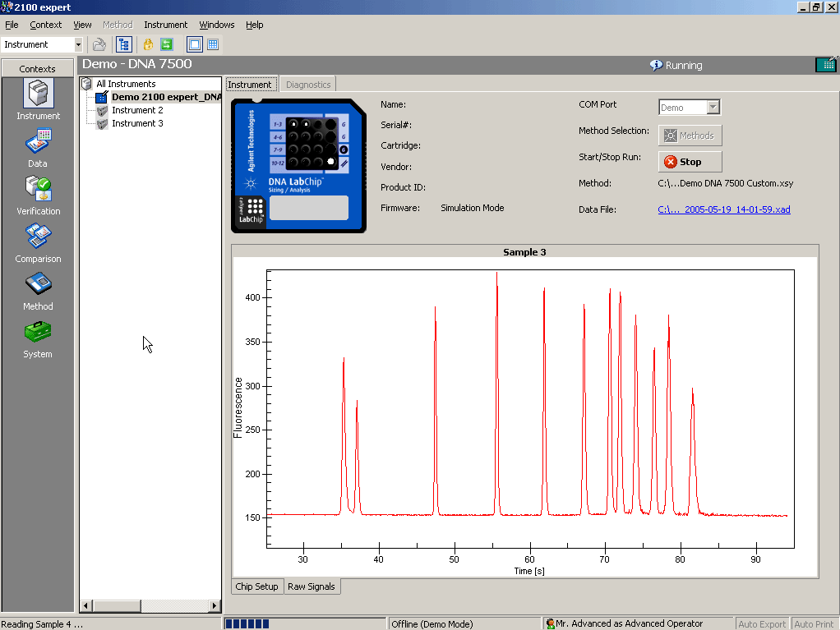Switch to the Diagnostics tab
The image size is (840, 630).
pyautogui.click(x=308, y=85)
